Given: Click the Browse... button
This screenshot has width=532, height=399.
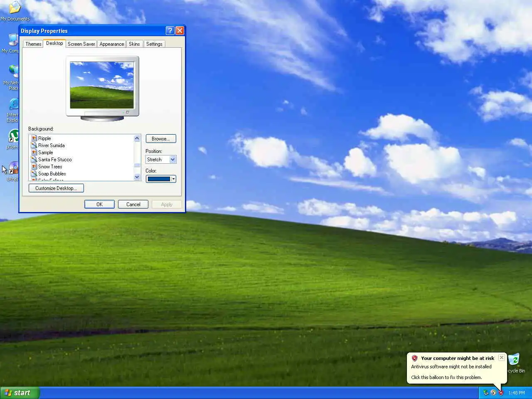Looking at the screenshot, I should [161, 139].
